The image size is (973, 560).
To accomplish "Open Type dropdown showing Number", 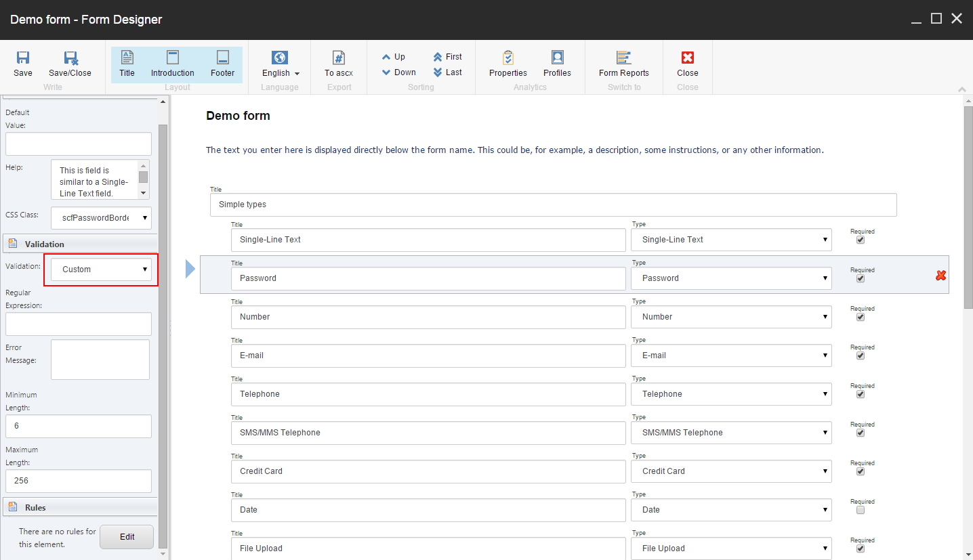I will pos(731,317).
